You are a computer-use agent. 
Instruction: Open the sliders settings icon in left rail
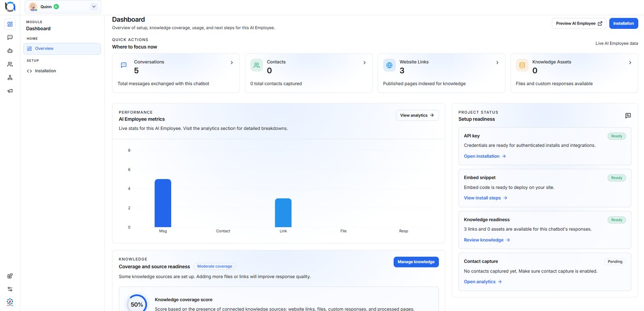[x=10, y=289]
